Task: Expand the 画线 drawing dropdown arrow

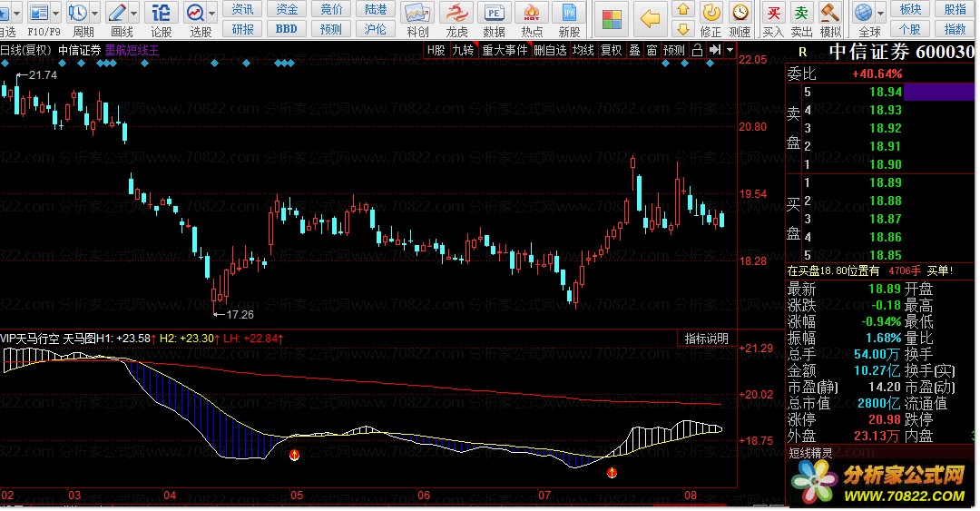Action: [133, 13]
